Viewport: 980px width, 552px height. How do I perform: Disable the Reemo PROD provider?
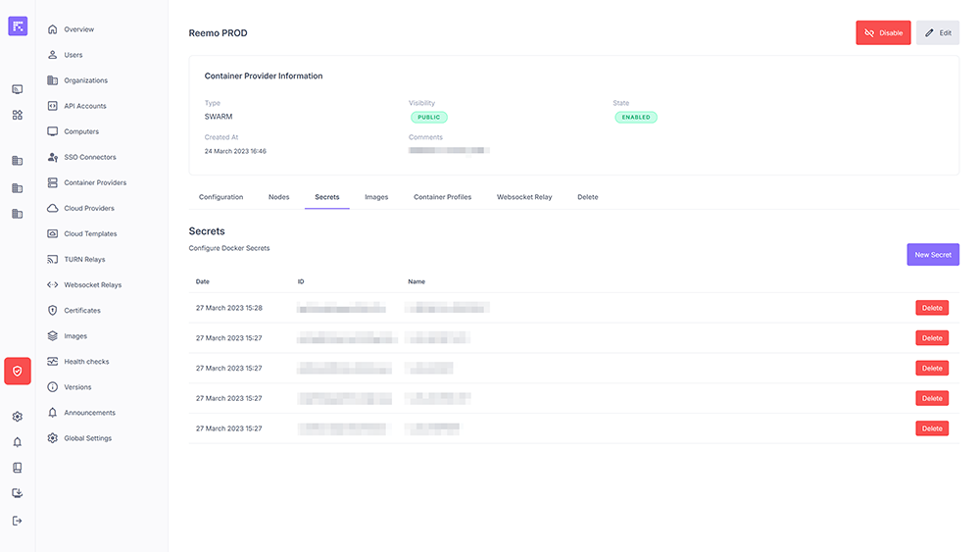coord(883,32)
